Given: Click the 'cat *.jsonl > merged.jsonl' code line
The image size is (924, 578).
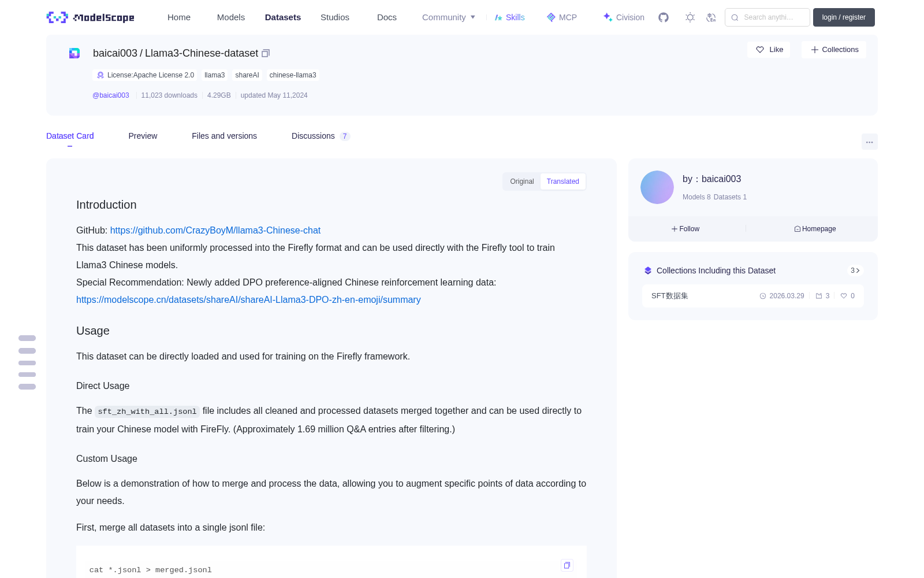Looking at the screenshot, I should (x=151, y=570).
